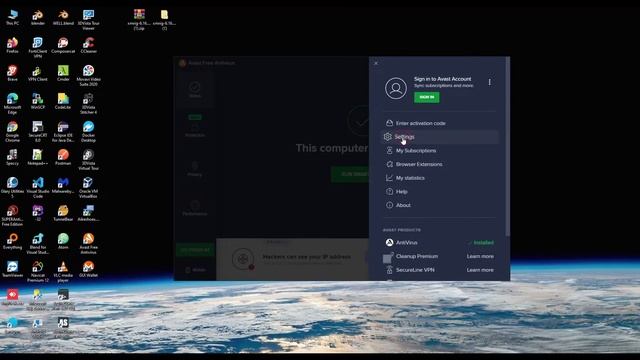
Task: Open the account three-dot options menu
Action: pyautogui.click(x=489, y=82)
